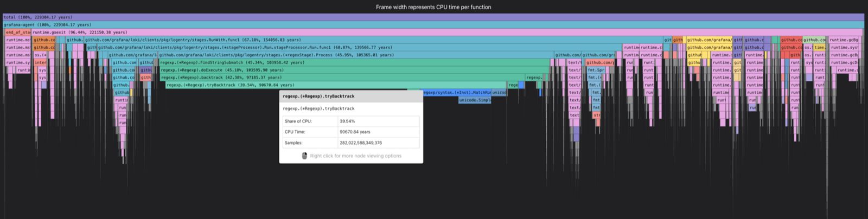
Task: Click the CPU Time value 90670.84 years
Action: pos(355,132)
